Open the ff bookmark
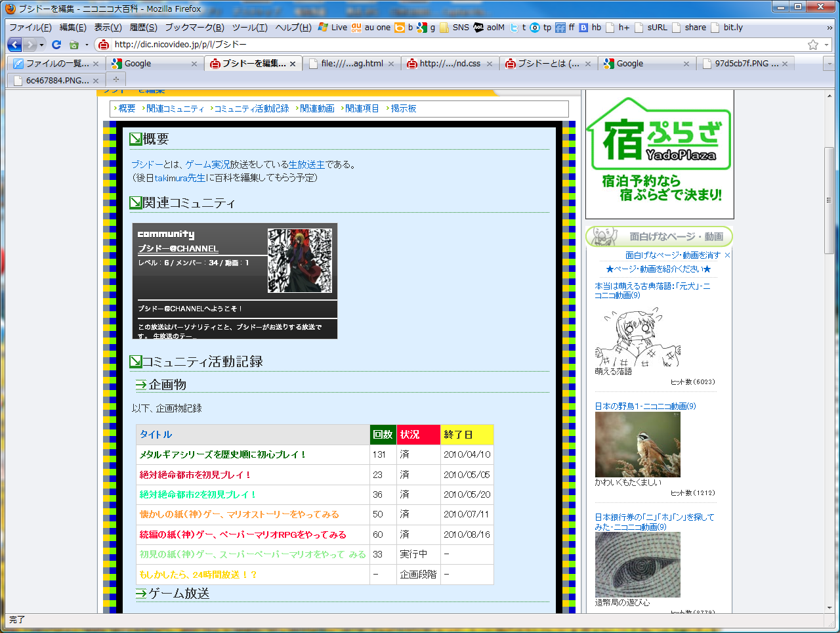This screenshot has width=840, height=633. [x=565, y=27]
